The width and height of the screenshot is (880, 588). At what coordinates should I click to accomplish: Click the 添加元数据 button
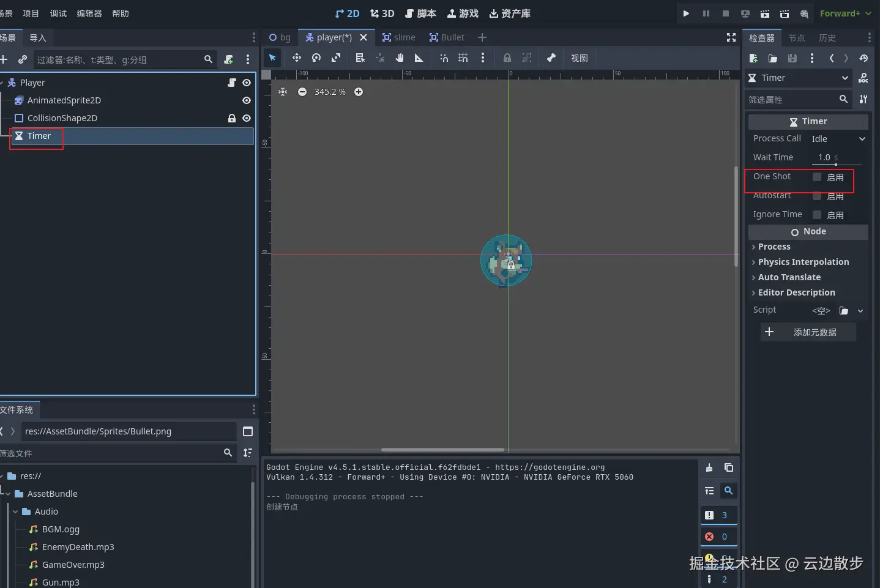808,332
